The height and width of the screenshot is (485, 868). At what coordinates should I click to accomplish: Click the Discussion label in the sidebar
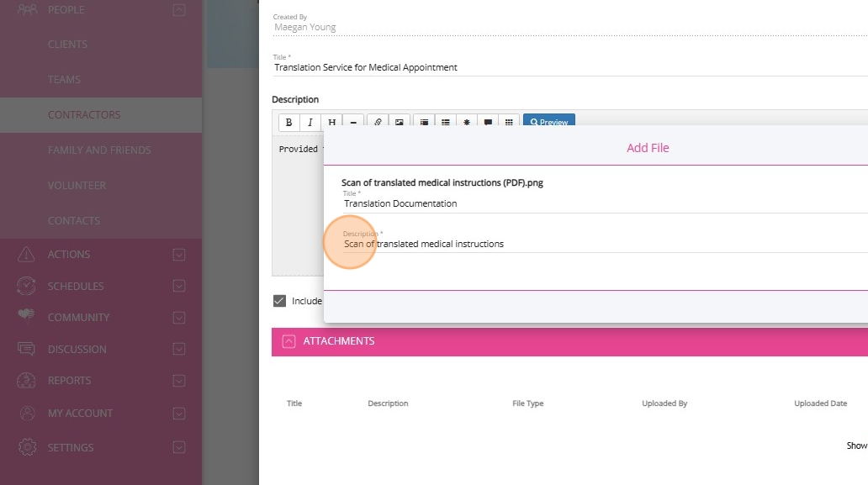click(x=77, y=349)
